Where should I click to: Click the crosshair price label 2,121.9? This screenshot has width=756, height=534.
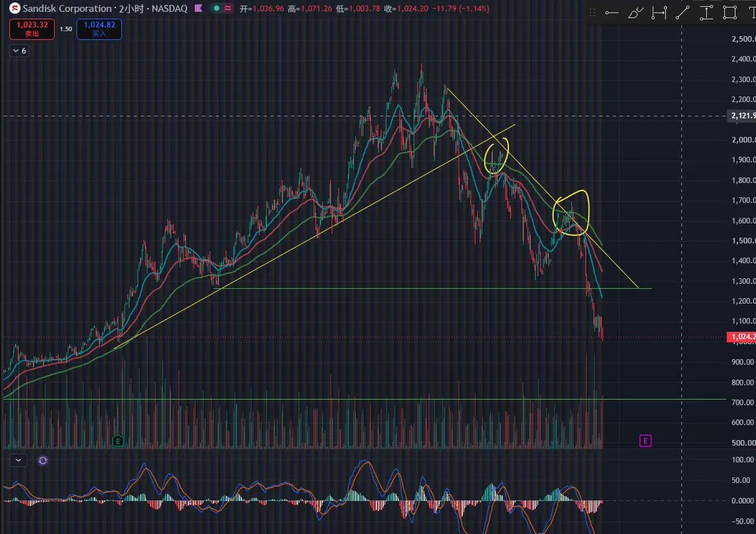point(741,115)
